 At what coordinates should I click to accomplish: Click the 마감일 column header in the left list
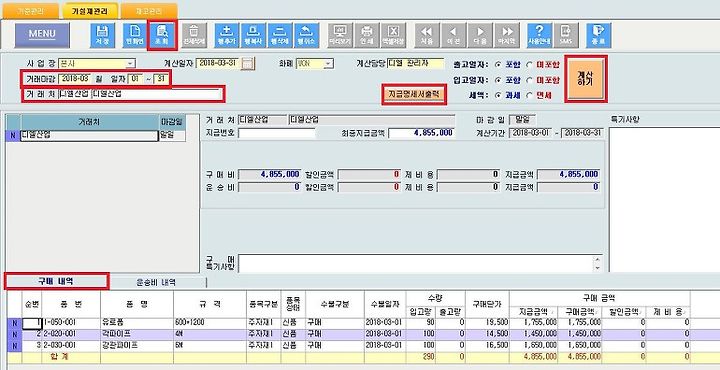pos(172,122)
